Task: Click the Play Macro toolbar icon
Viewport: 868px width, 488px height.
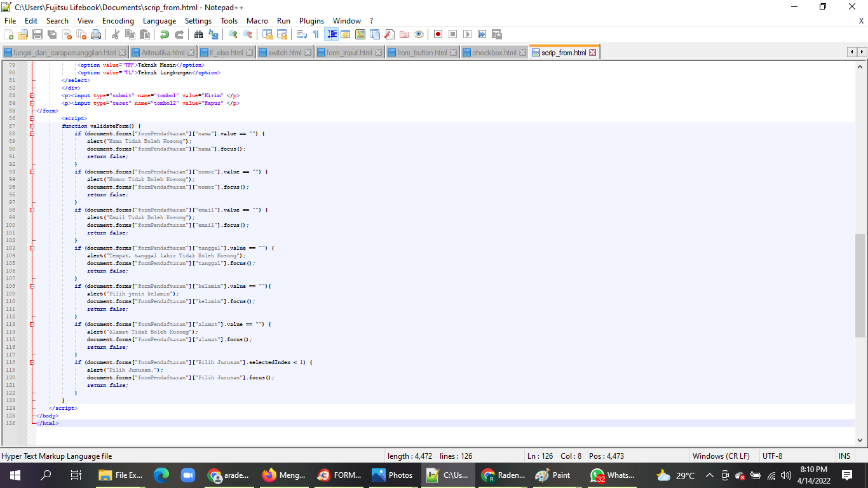Action: pyautogui.click(x=467, y=34)
